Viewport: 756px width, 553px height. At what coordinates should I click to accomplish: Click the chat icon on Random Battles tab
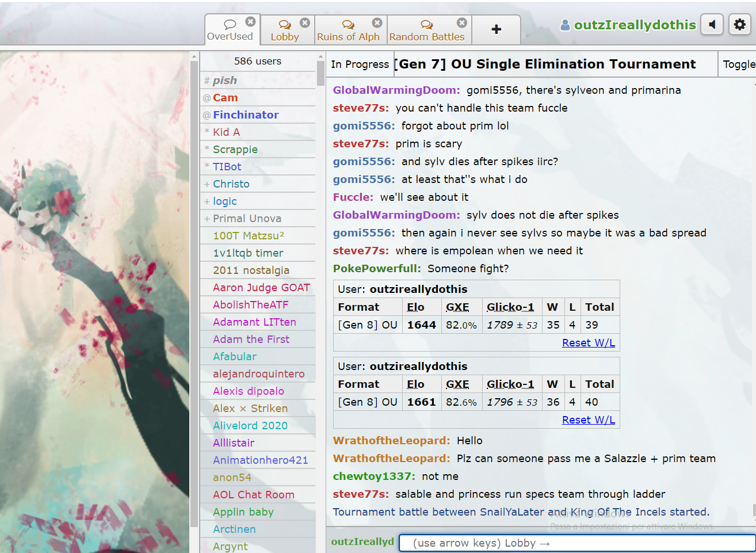[x=426, y=25]
